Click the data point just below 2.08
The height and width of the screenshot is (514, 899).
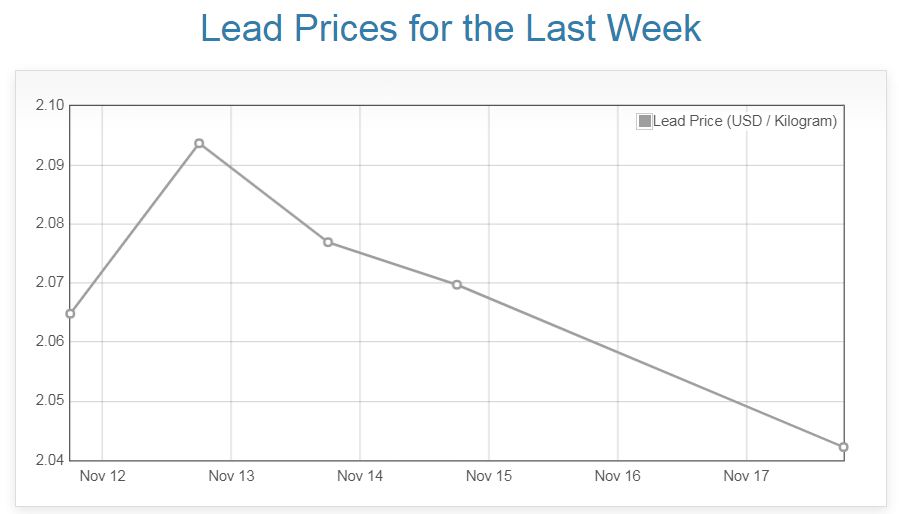click(328, 242)
